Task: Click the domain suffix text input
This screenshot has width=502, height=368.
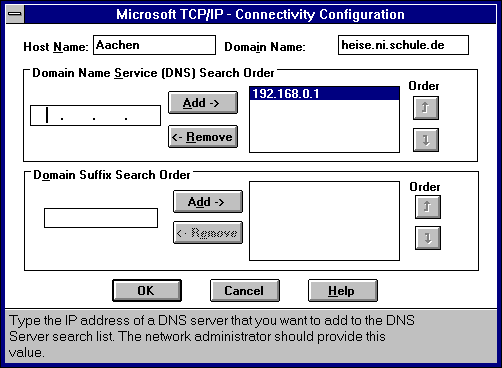Action: [x=101, y=218]
